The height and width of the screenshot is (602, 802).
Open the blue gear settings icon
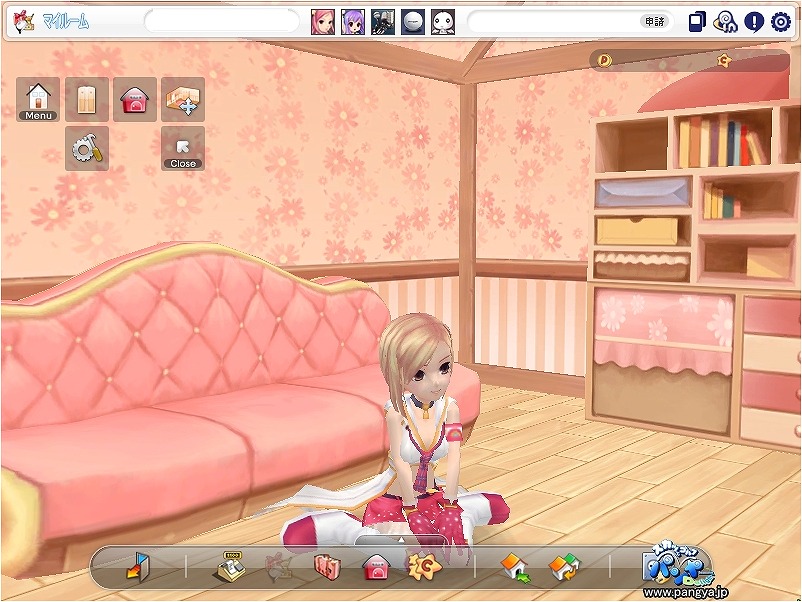point(781,22)
